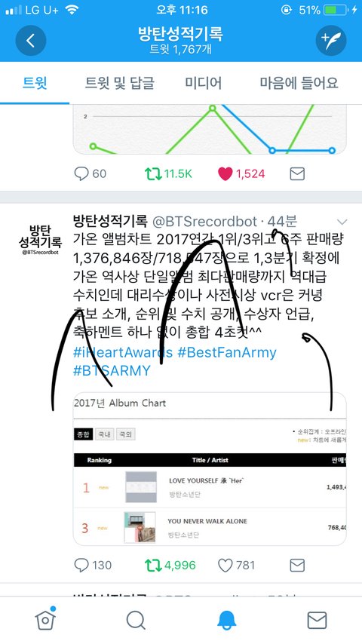Like the tweet with 781 hearts
Screen dimensions: 362x644
click(x=236, y=565)
